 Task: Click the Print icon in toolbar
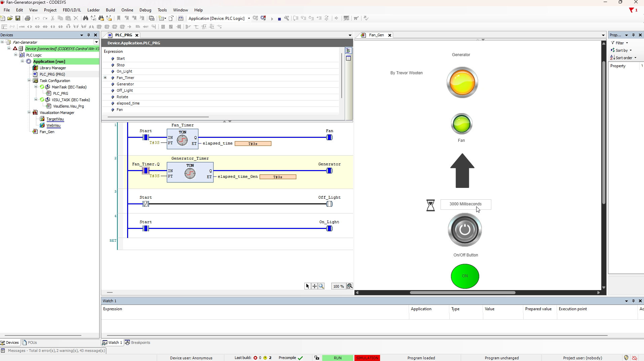click(28, 18)
